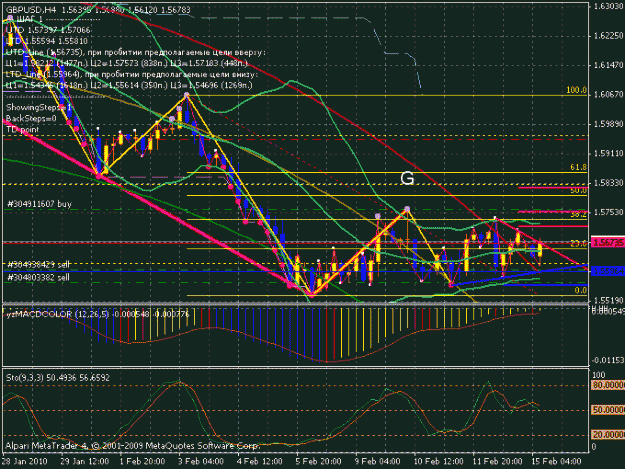Click the Alpari MetaTrader 4 copyright text
Image resolution: width=625 pixels, height=469 pixels.
(133, 445)
